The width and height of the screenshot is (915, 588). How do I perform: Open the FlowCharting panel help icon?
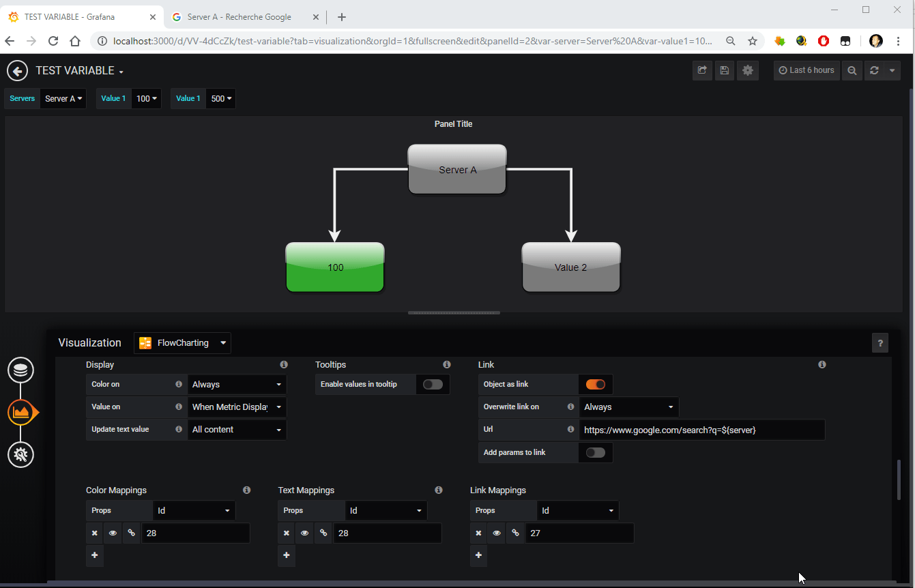click(880, 342)
